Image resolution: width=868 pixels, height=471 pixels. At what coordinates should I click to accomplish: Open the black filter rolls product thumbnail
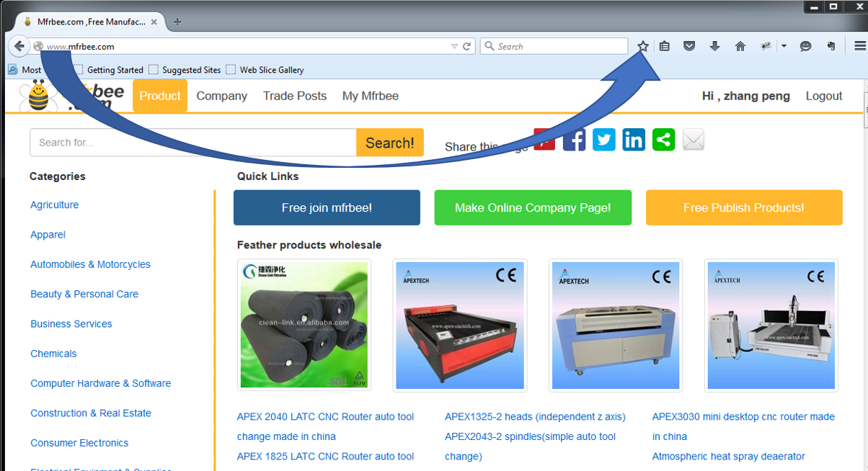tap(304, 326)
